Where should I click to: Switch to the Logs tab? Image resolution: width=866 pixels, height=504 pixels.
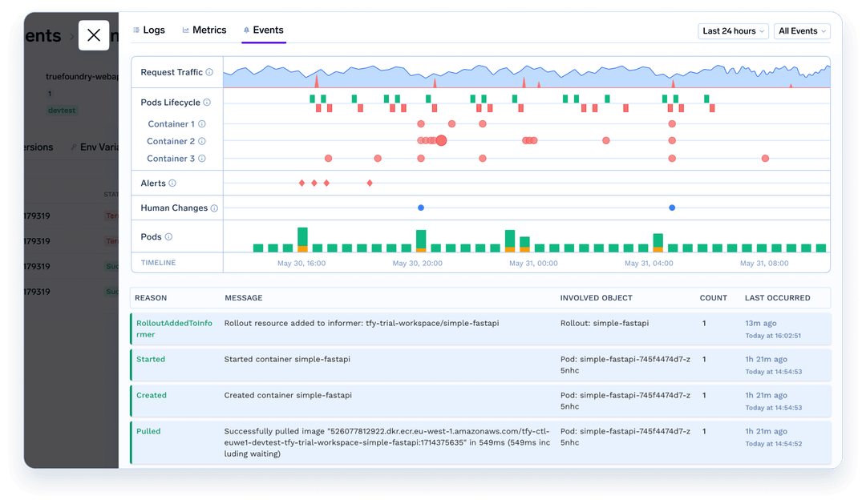pyautogui.click(x=149, y=30)
